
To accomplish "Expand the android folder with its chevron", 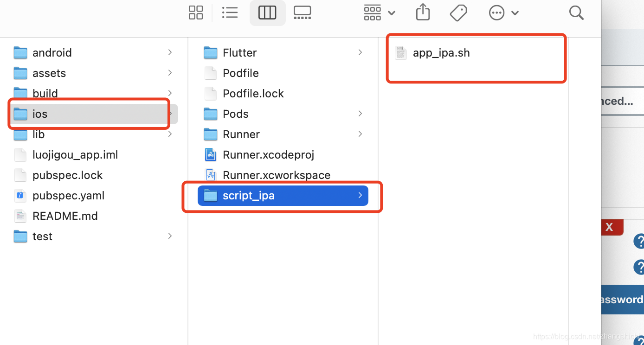I will click(x=169, y=52).
